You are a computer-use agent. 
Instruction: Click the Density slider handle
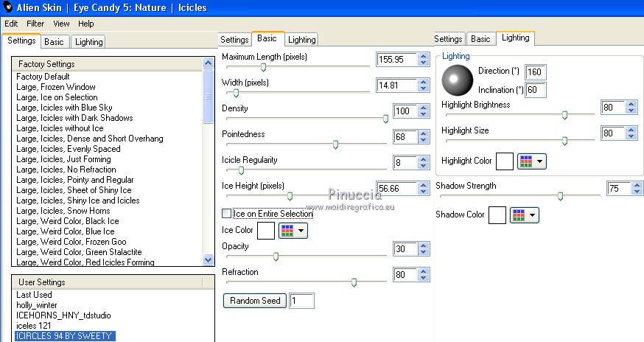coord(385,119)
